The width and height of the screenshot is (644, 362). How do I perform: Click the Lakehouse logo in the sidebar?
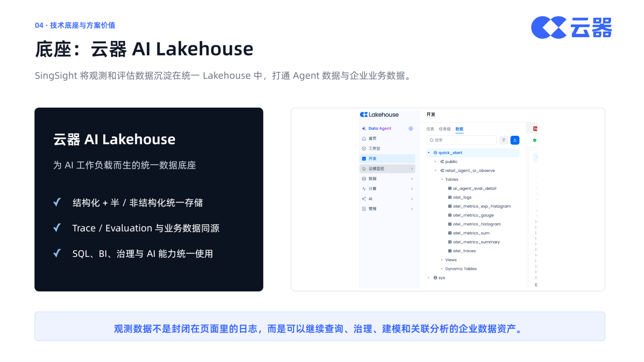click(379, 115)
